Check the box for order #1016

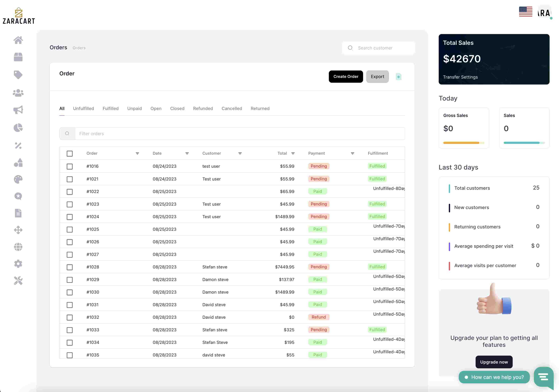tap(70, 166)
